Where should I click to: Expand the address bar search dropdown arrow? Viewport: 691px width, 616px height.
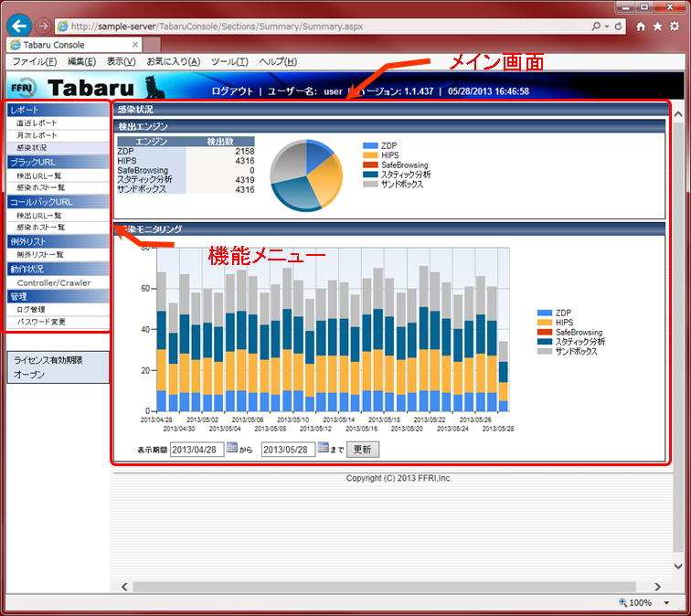(x=607, y=27)
